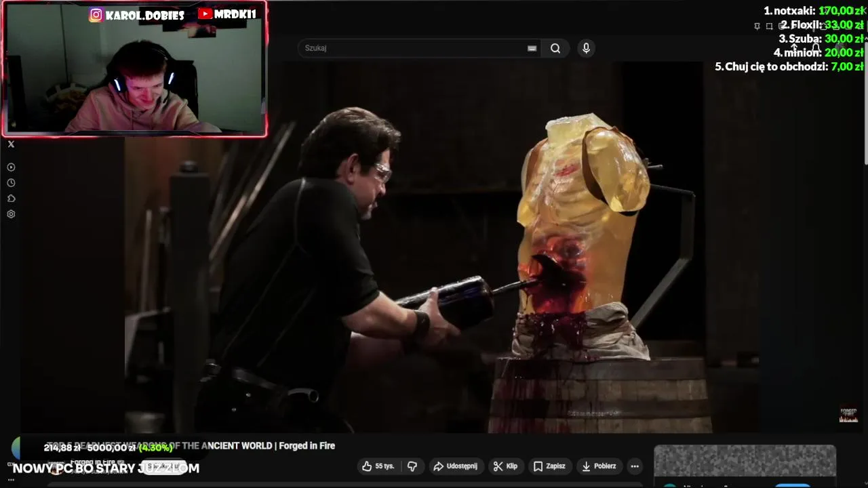
Task: Click the blurred recommended video thumbnail
Action: 745,462
